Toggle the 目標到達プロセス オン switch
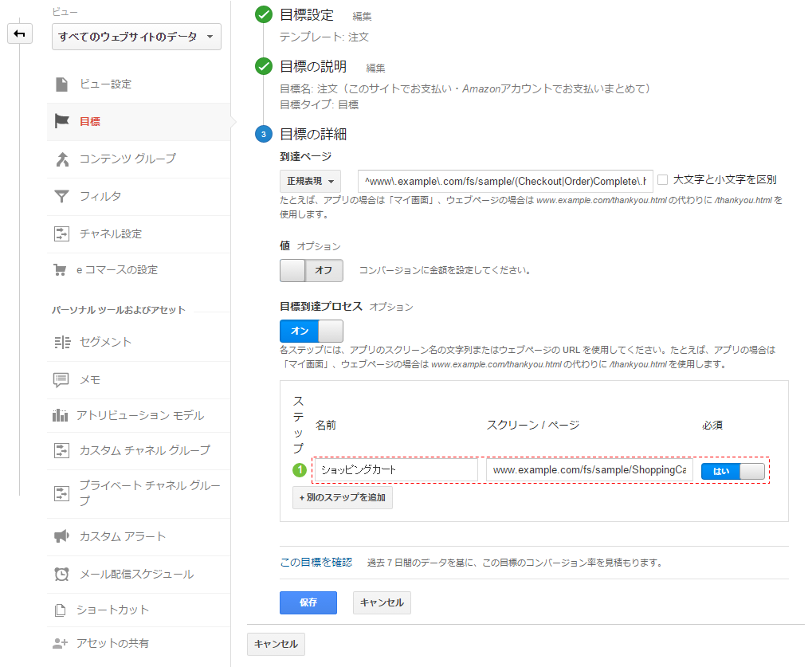 click(x=312, y=331)
